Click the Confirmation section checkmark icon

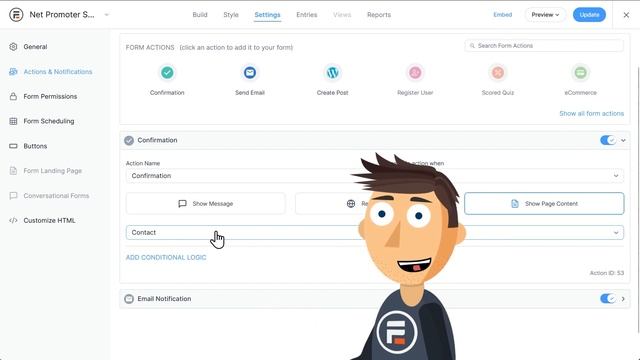tap(129, 140)
